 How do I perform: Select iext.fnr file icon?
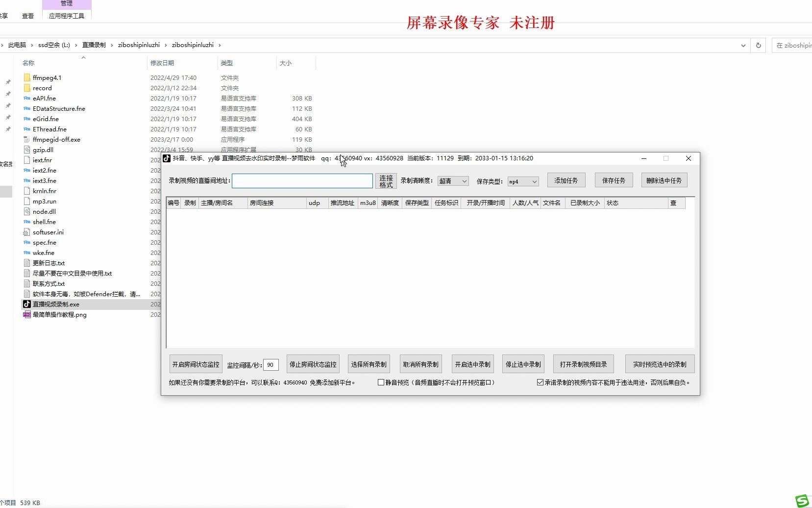(27, 160)
